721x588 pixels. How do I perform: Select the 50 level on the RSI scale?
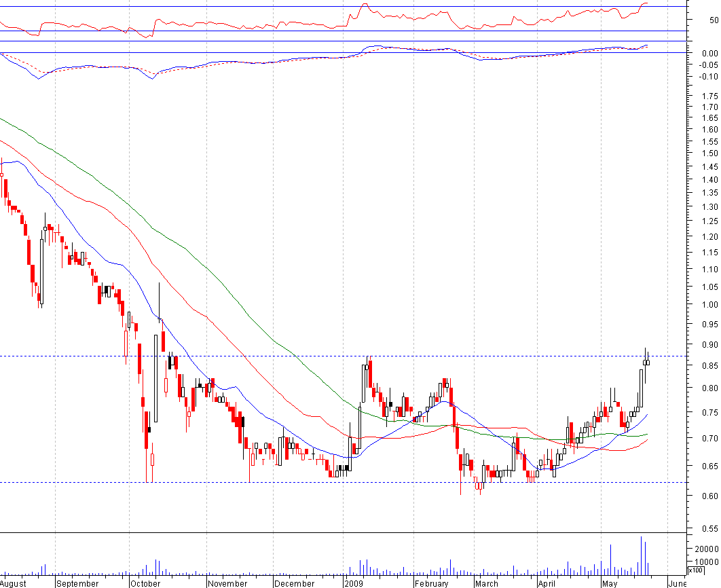[714, 20]
